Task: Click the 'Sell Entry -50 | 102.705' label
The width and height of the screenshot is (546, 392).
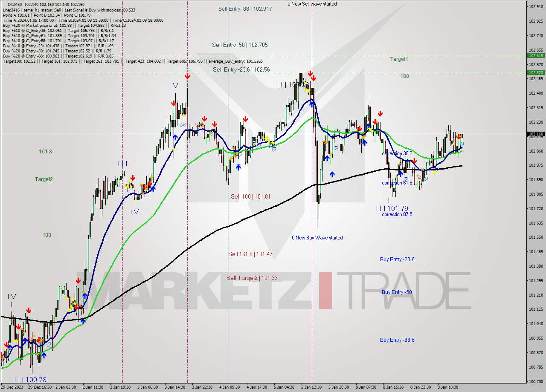Action: pyautogui.click(x=240, y=45)
